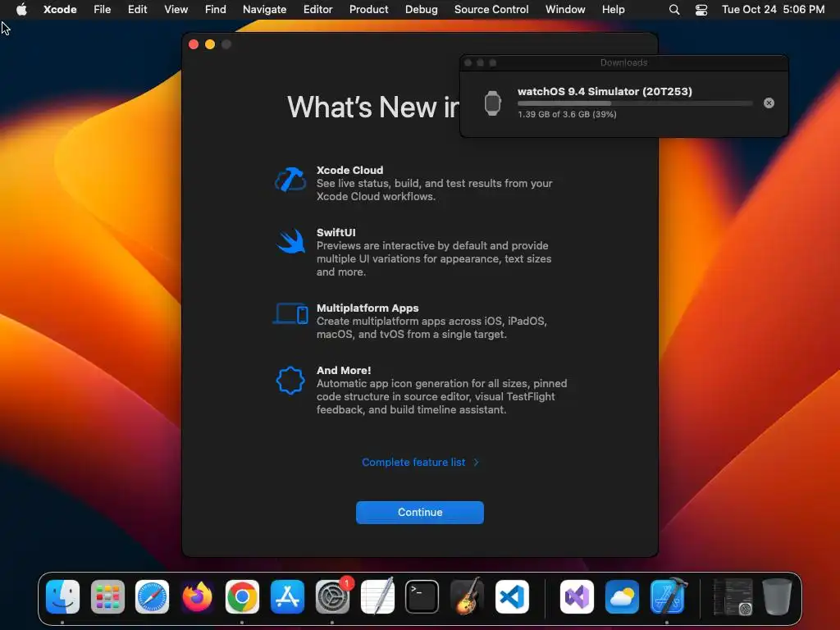The height and width of the screenshot is (630, 840).
Task: Open the Debug menu
Action: (421, 9)
